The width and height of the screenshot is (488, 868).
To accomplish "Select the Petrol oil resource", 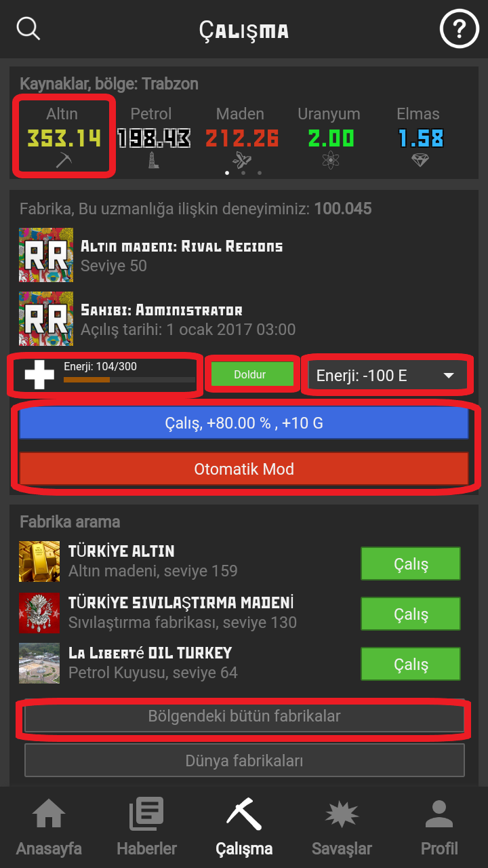I will 152,138.
